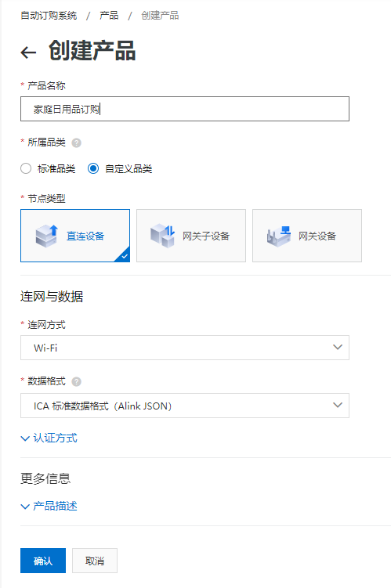Go to 自动订购系统 breadcrumb
Screen dimensions: 391x588
pyautogui.click(x=49, y=16)
